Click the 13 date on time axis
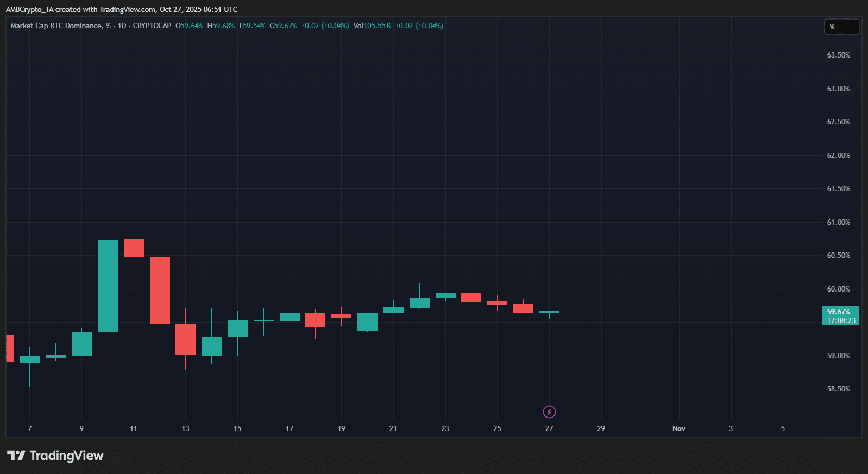The image size is (868, 474). 186,428
